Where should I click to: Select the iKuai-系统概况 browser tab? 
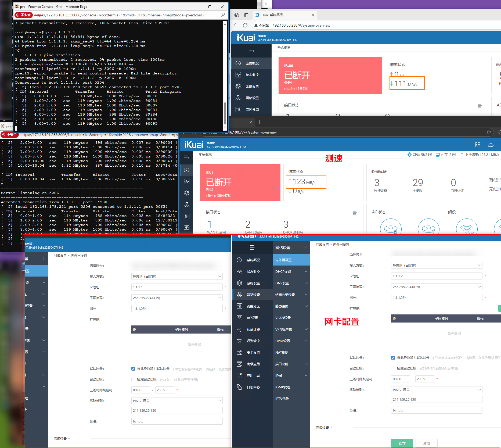click(x=284, y=15)
